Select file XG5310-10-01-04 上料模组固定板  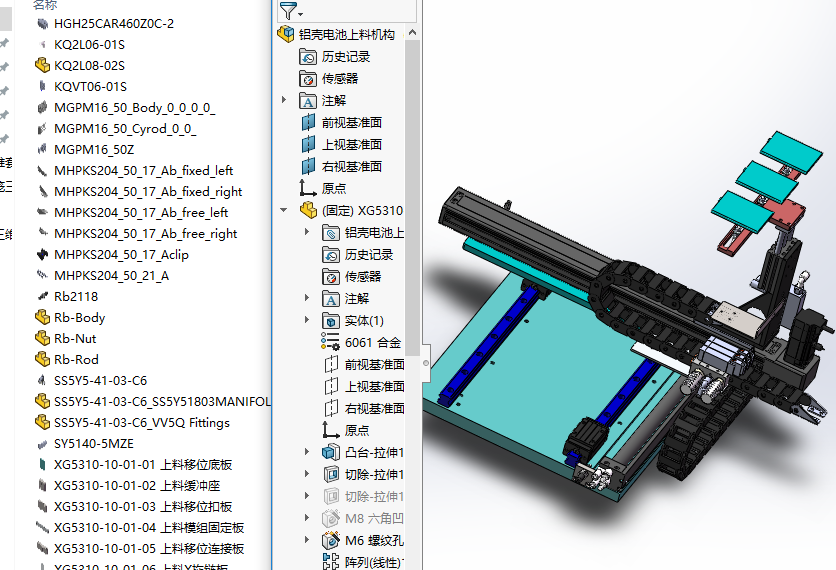point(149,527)
